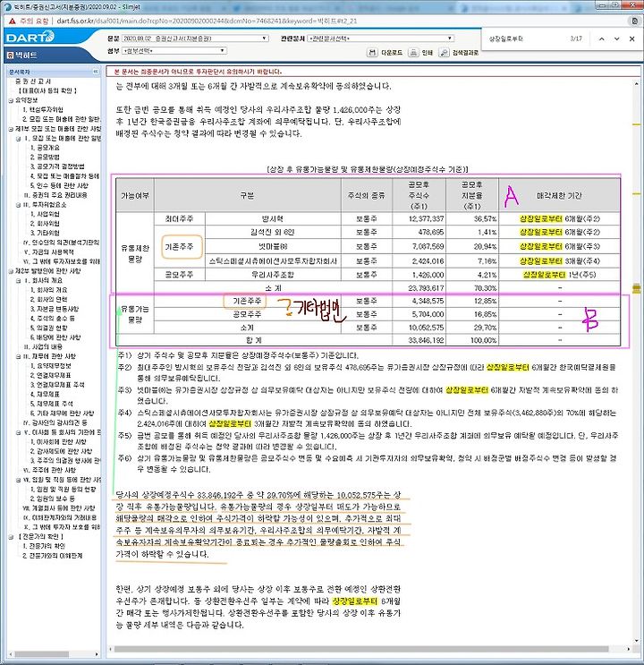Collapse the 제2부 발행인에 관한 사항 node

click(11, 271)
